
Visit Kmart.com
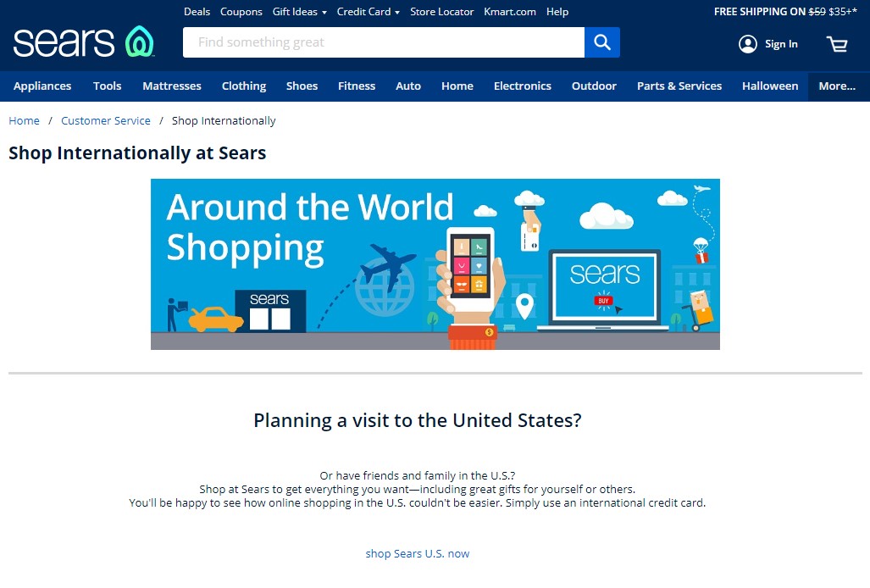click(509, 12)
